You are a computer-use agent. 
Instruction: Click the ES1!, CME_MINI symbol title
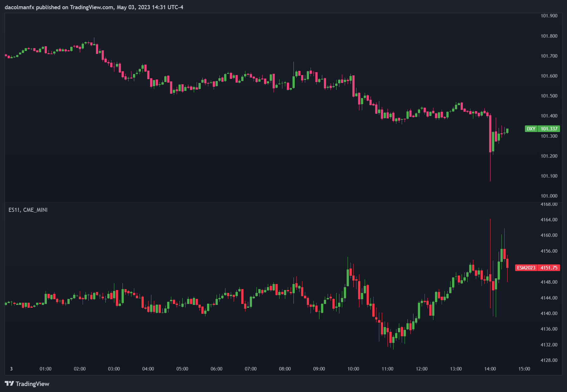28,210
